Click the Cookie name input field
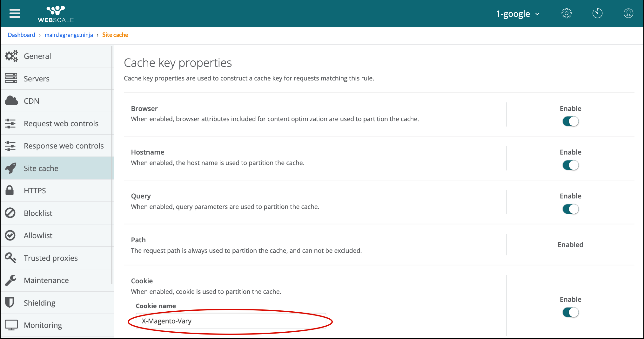 tap(231, 321)
